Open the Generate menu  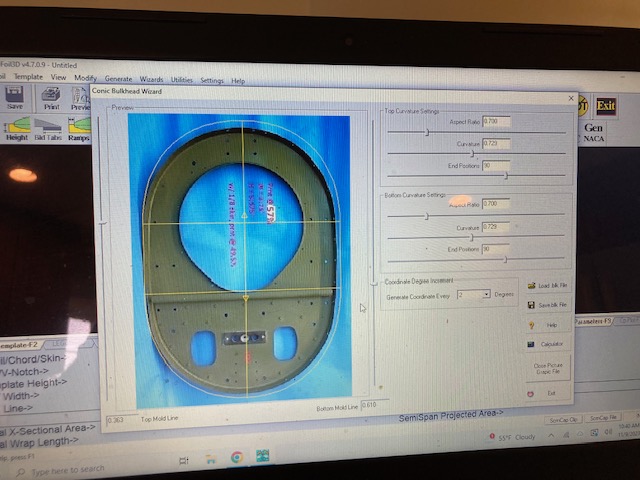[x=118, y=78]
